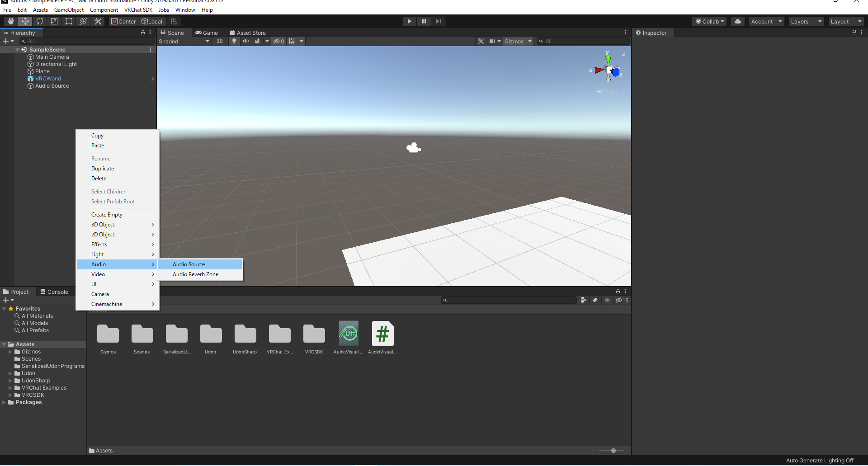Toggle Local handle rotation
868x466 pixels.
point(152,21)
